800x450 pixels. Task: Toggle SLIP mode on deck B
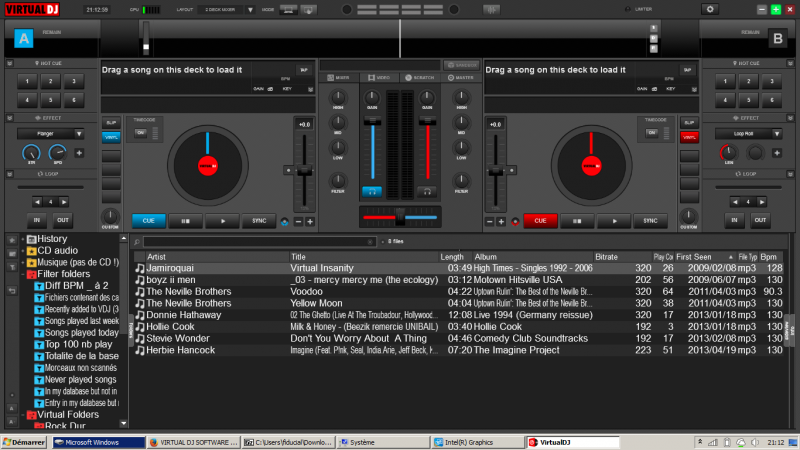(x=689, y=123)
